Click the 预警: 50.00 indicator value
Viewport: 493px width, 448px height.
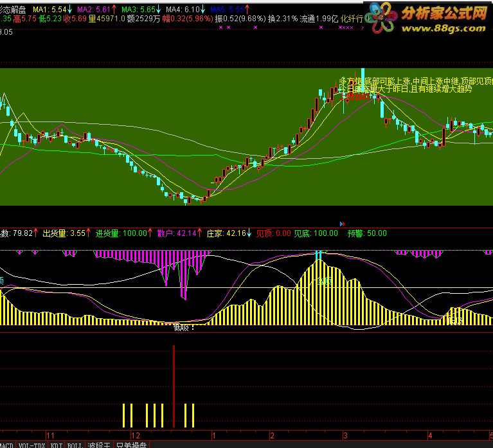367,233
